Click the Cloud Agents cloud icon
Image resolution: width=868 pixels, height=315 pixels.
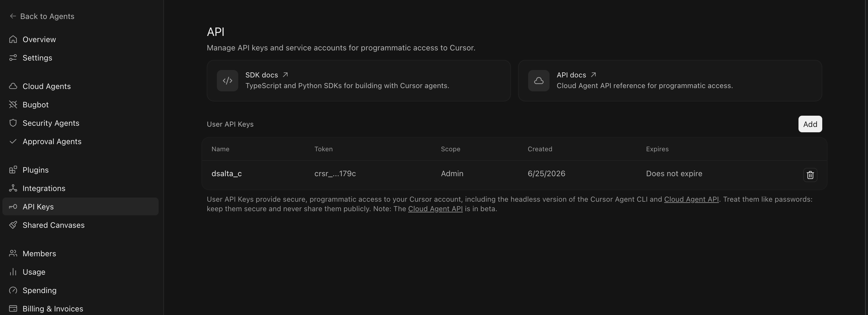(13, 86)
